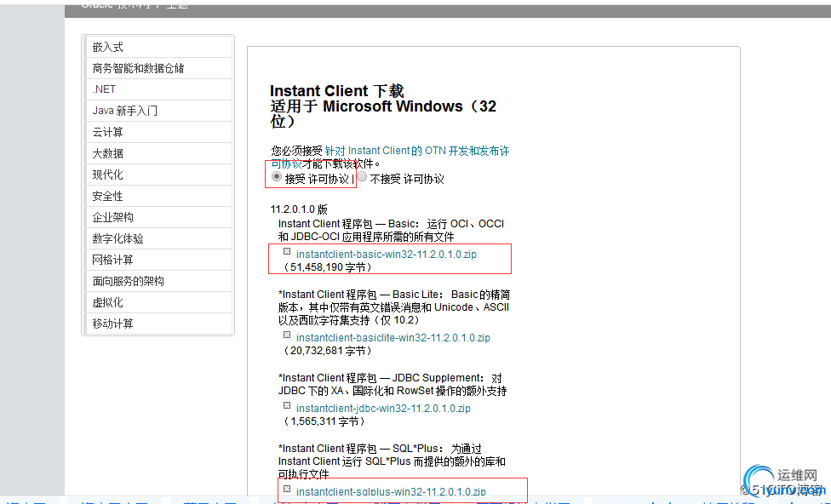The image size is (831, 504).
Task: Open 面向服务的架构 sidebar item
Action: click(159, 281)
